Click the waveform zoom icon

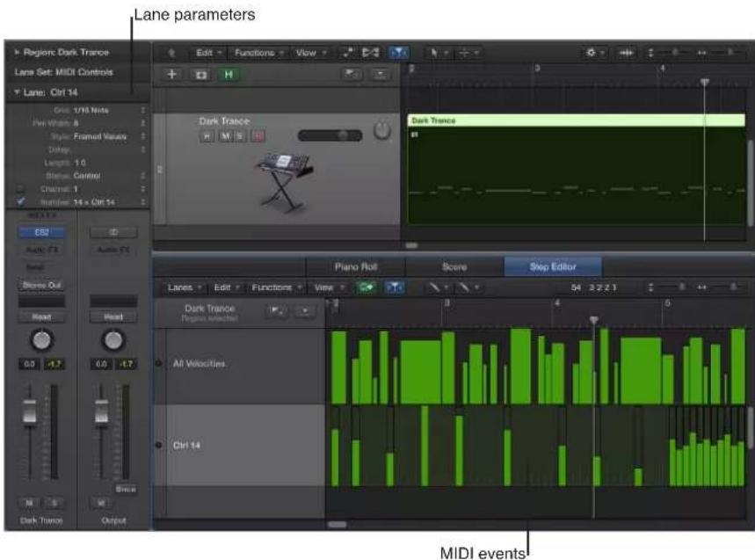626,53
